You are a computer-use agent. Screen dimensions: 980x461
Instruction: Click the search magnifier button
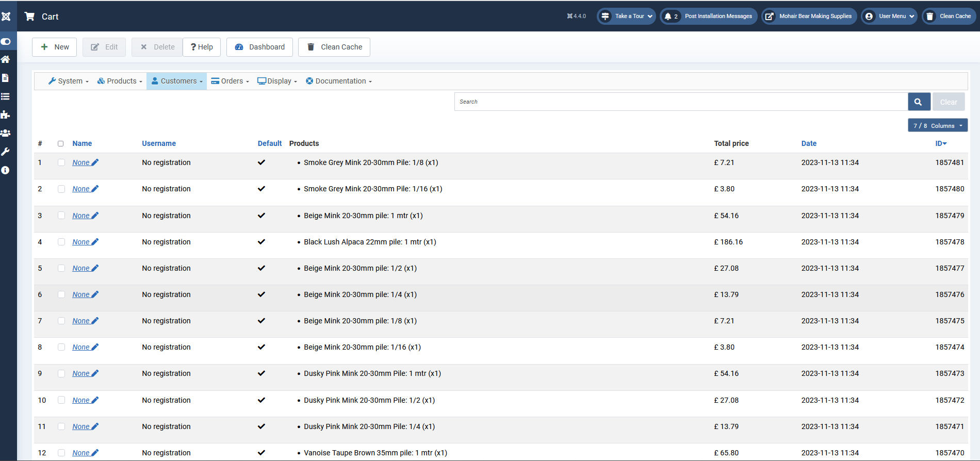click(x=919, y=102)
